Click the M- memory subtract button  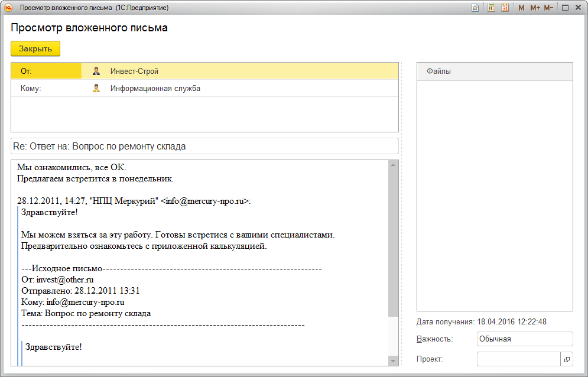[x=548, y=8]
